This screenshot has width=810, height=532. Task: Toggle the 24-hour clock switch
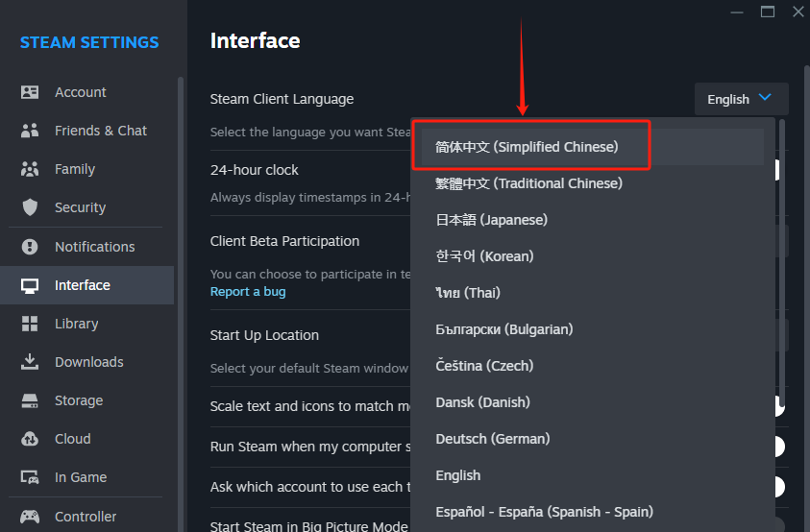tap(777, 170)
